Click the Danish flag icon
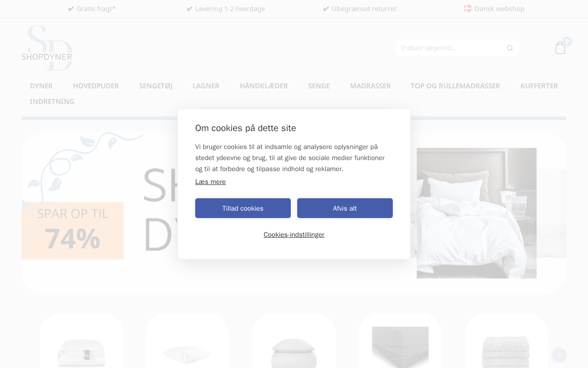This screenshot has width=588, height=368. (x=468, y=8)
